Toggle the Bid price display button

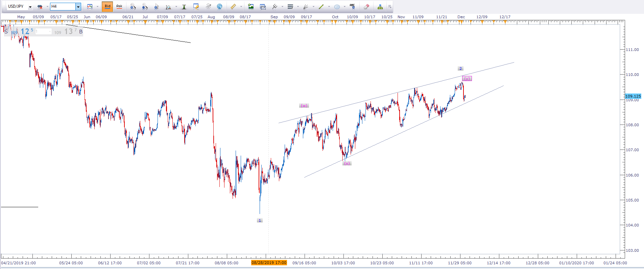pos(108,6)
